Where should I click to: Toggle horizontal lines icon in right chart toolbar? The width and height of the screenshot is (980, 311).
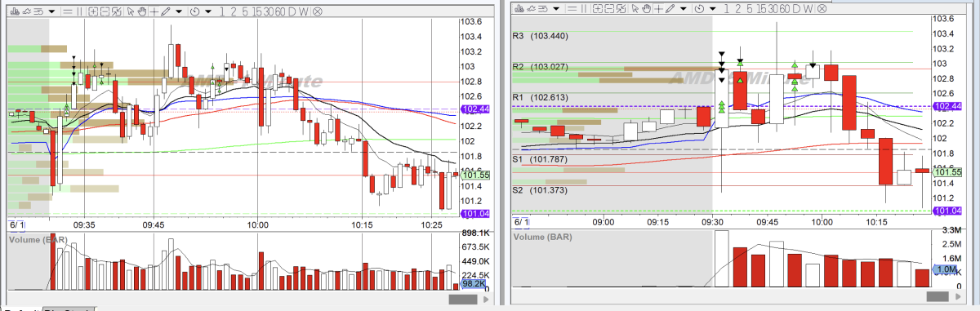572,10
